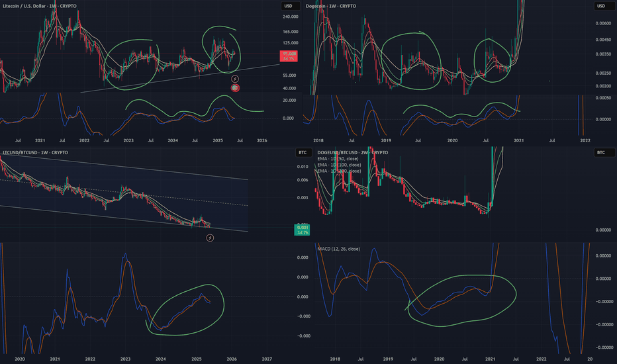This screenshot has width=617, height=364.
Task: Click 165.000 on Litecoin price axis
Action: 291,32
